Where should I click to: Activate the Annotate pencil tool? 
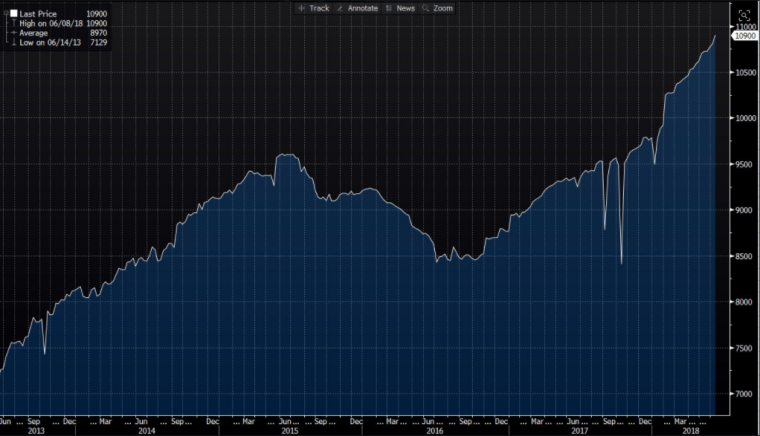[x=359, y=8]
